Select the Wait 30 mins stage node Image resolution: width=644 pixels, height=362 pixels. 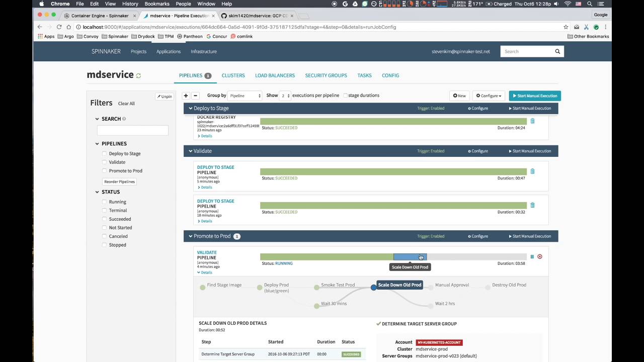click(316, 306)
